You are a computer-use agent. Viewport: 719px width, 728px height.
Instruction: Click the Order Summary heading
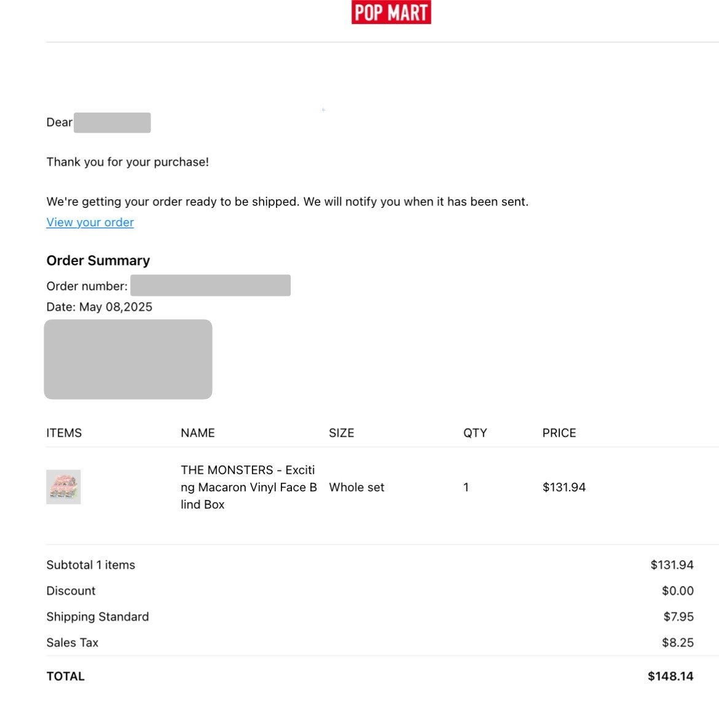pos(98,261)
